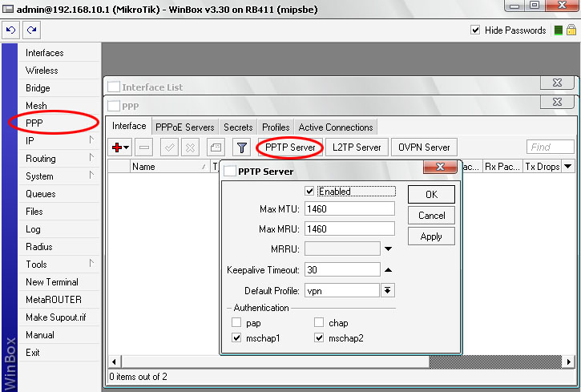The image size is (581, 392).
Task: Open the Secrets tab
Action: pos(238,127)
